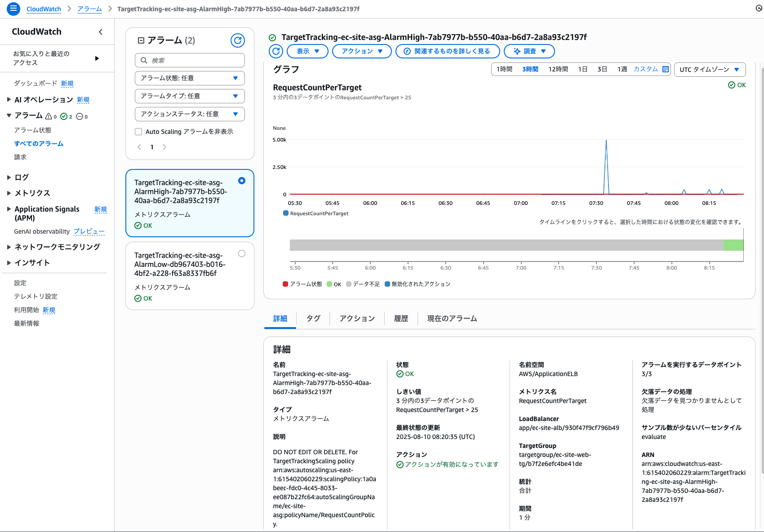Collapse the alarm list panel
The width and height of the screenshot is (764, 532).
(141, 40)
